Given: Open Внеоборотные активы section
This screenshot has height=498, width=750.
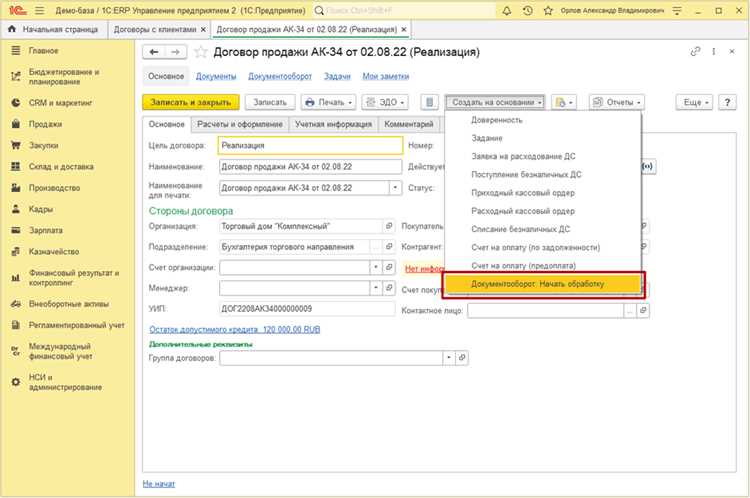Looking at the screenshot, I should click(68, 304).
